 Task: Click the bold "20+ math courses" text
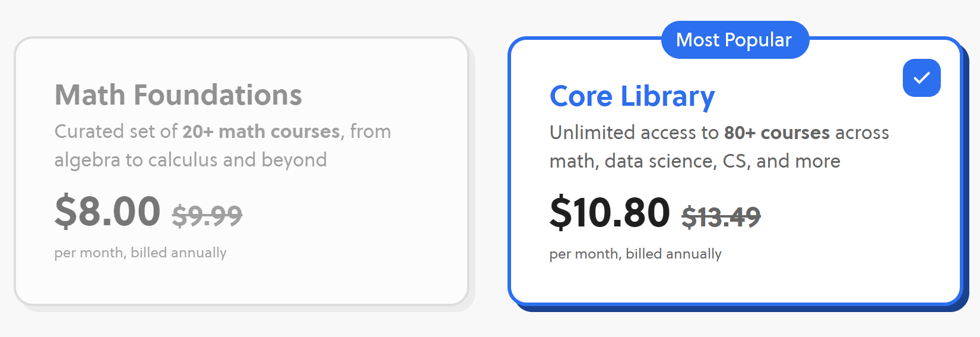tap(261, 131)
